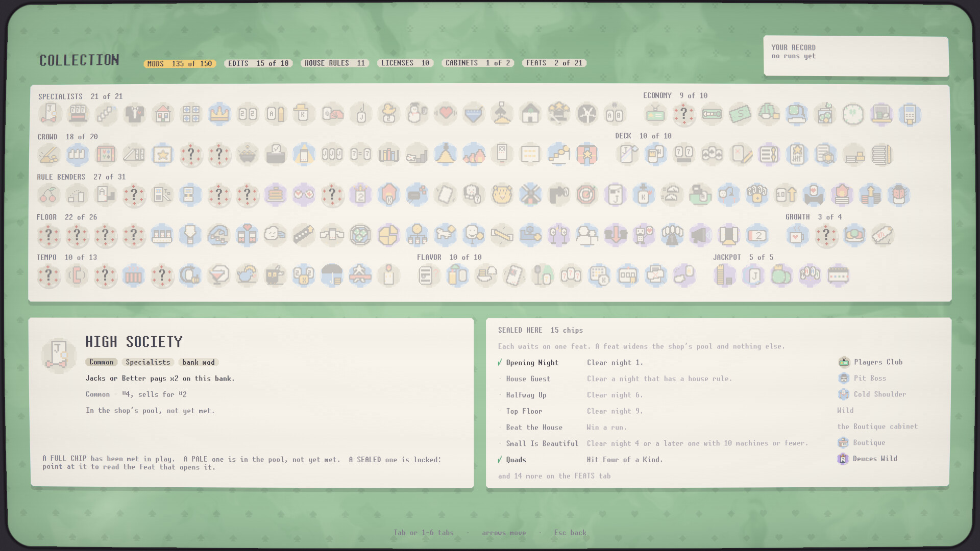Select the snowman chip

tap(417, 114)
